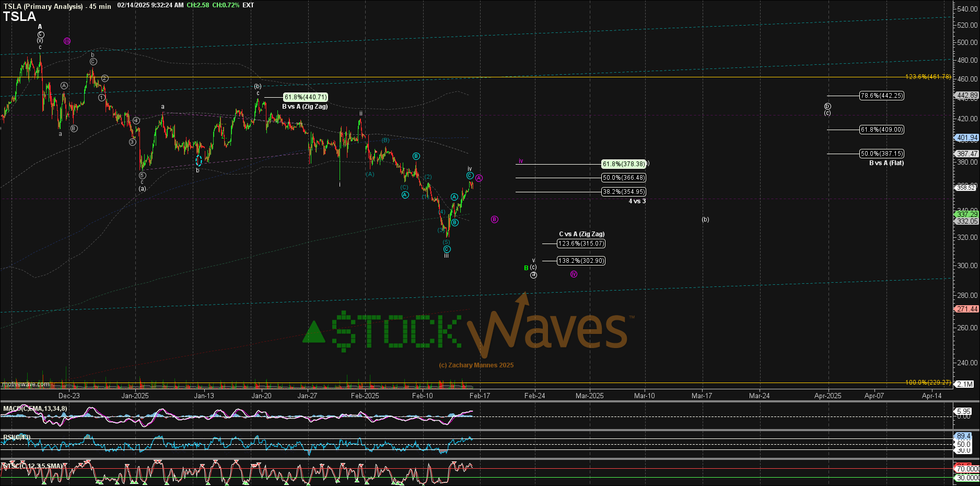Click the 520.00 price axis label
Screen dimensions: 980x486
pyautogui.click(x=967, y=25)
